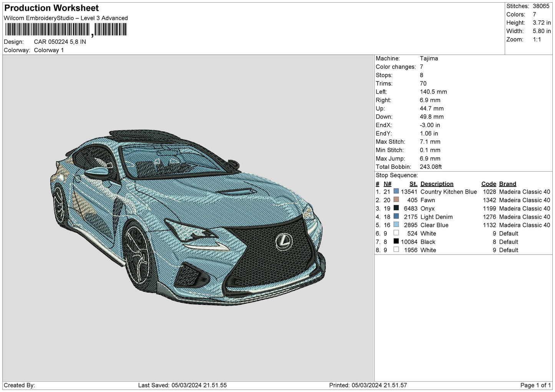The image size is (555, 392).
Task: Click 'Default' brand in the Black row
Action: (x=509, y=242)
